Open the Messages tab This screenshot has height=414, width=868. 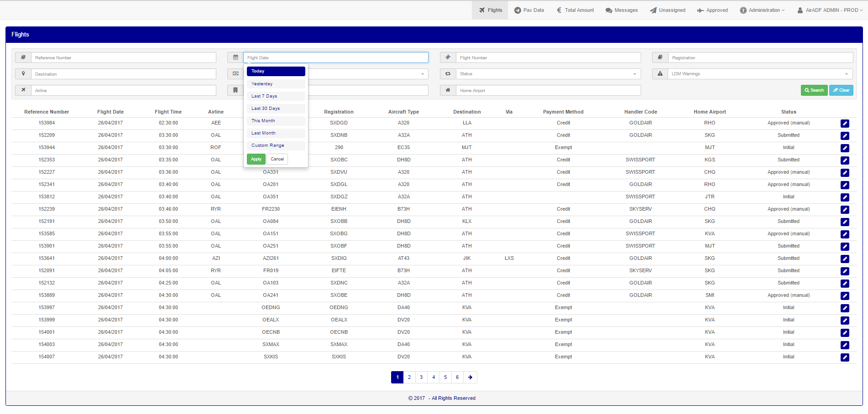pos(622,10)
